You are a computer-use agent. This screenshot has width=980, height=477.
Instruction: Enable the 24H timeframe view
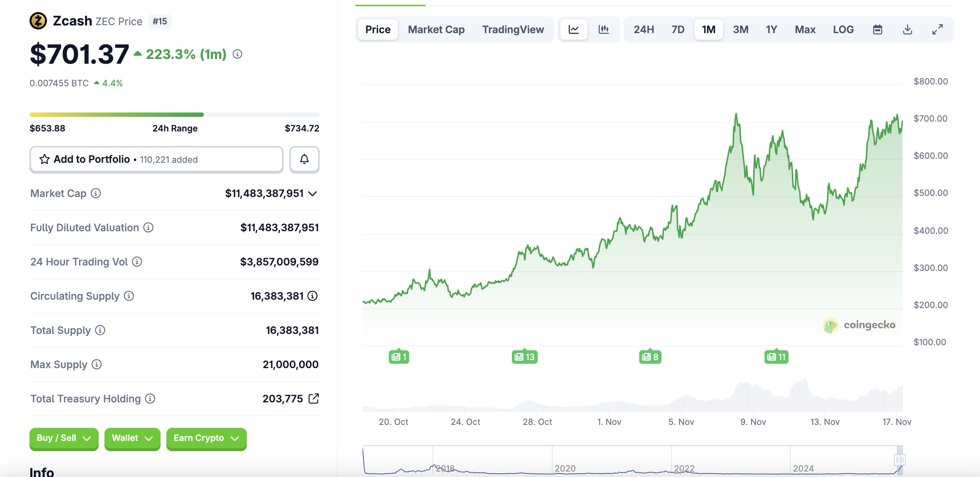[x=643, y=29]
